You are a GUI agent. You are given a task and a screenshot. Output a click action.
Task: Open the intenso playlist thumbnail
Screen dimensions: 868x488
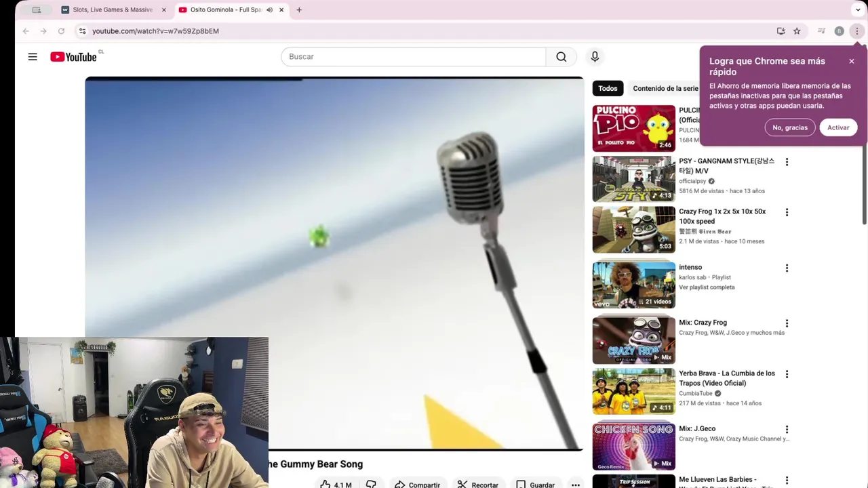634,285
